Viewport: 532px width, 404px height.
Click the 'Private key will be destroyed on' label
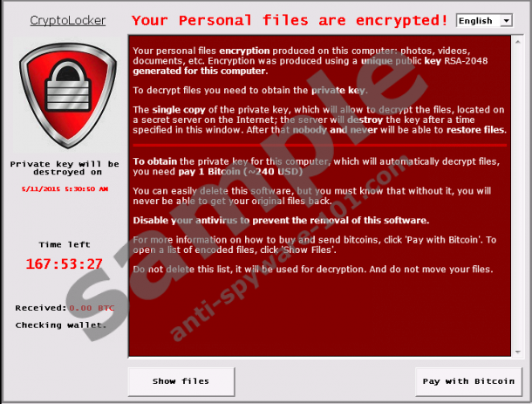click(65, 168)
